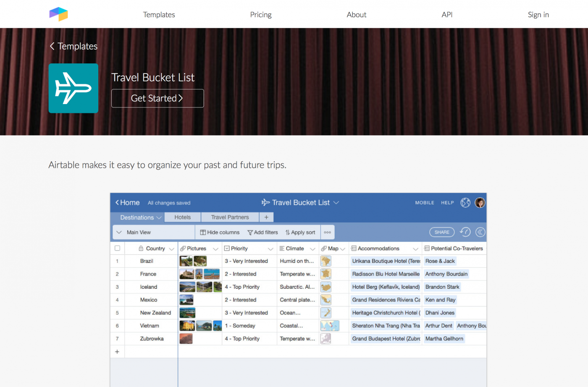This screenshot has width=588, height=387.
Task: Click the SHARE button
Action: (442, 232)
